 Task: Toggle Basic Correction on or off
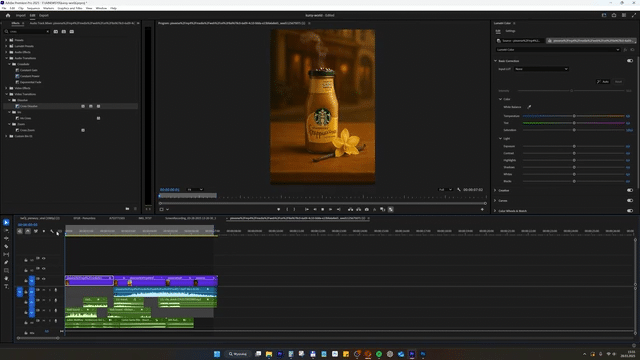630,61
